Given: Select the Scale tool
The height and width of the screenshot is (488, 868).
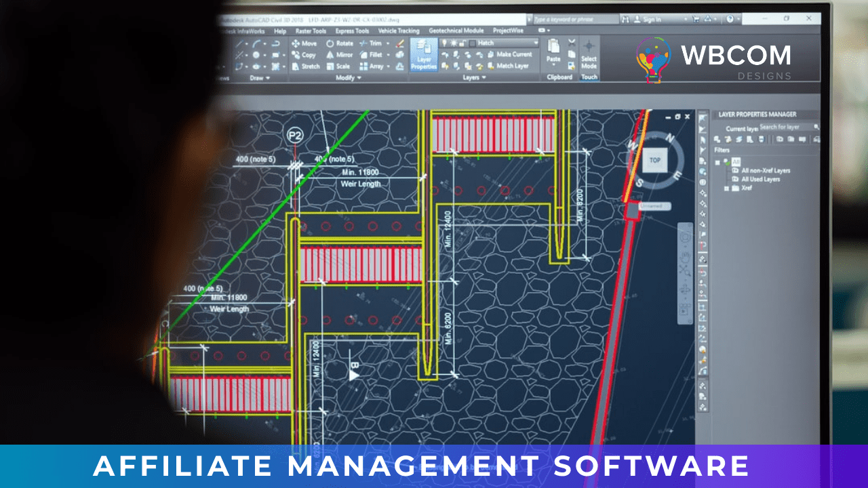Looking at the screenshot, I should pyautogui.click(x=338, y=66).
